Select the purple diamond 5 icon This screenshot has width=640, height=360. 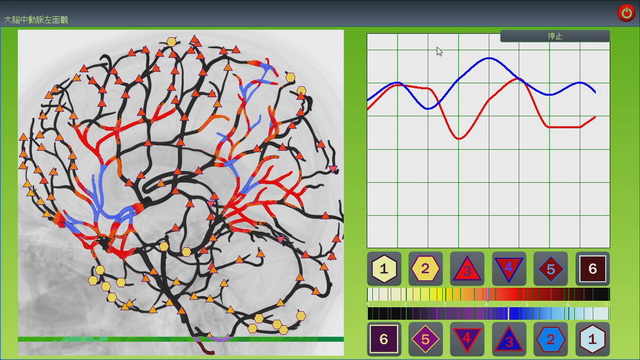pyautogui.click(x=426, y=339)
